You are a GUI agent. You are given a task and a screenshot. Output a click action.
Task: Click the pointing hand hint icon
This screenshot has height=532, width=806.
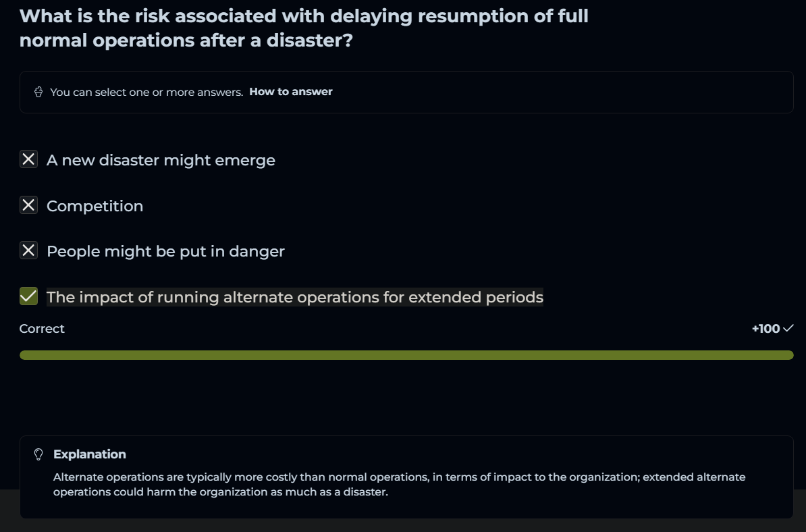coord(38,92)
